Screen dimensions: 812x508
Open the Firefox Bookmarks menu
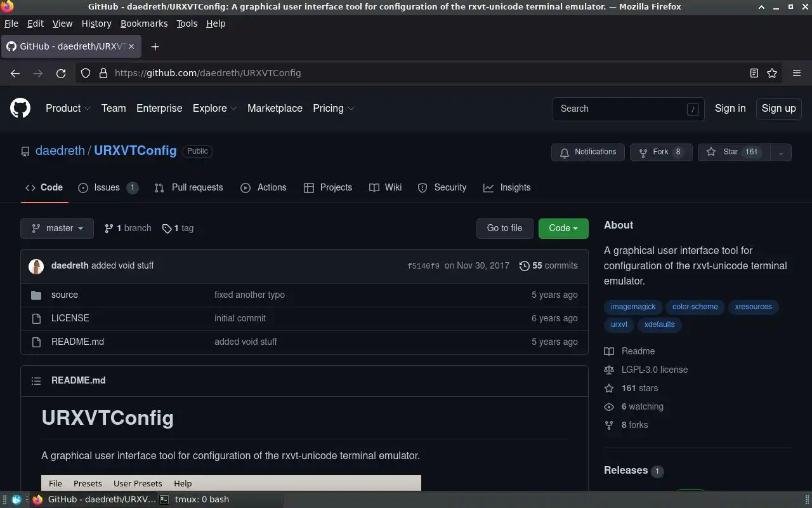(144, 23)
